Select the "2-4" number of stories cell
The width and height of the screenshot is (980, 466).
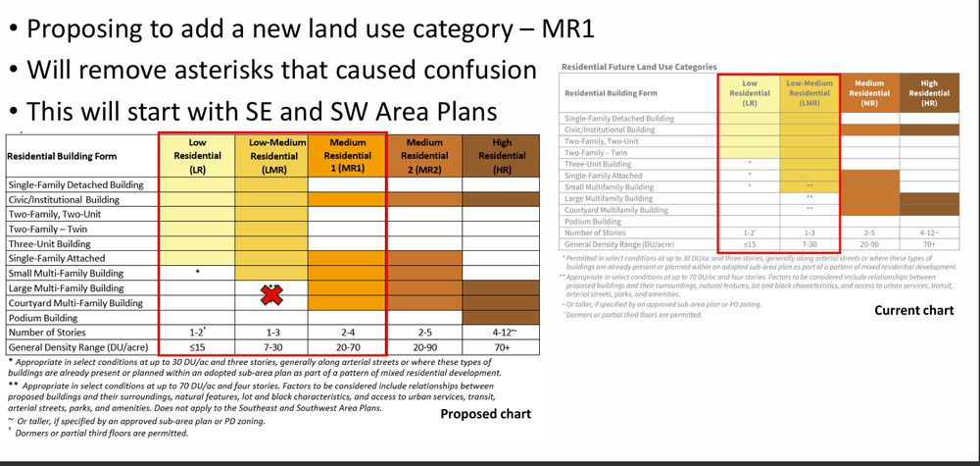[x=348, y=333]
